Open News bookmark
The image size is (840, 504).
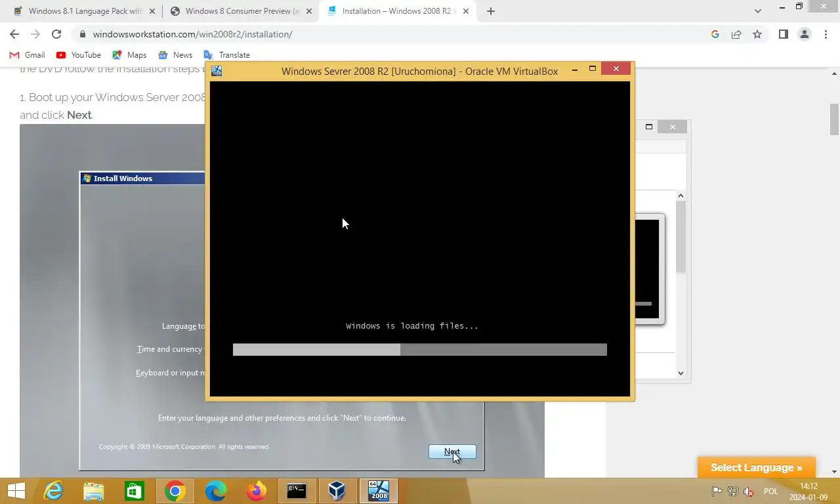[x=175, y=55]
